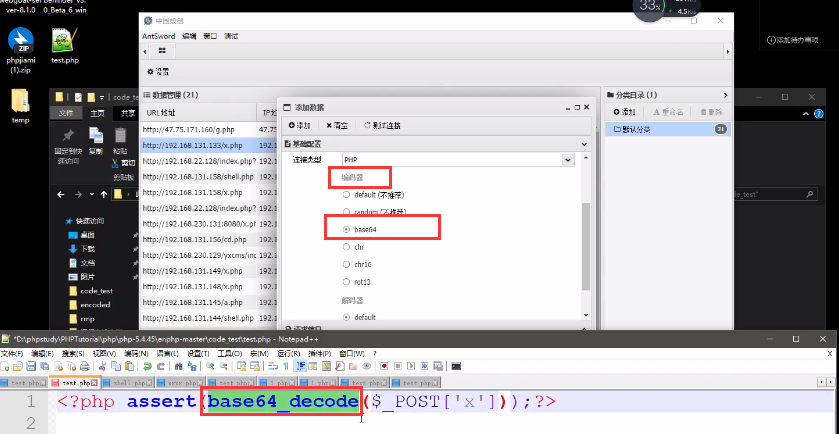Click the 清空 button in the add data dialog

point(337,125)
